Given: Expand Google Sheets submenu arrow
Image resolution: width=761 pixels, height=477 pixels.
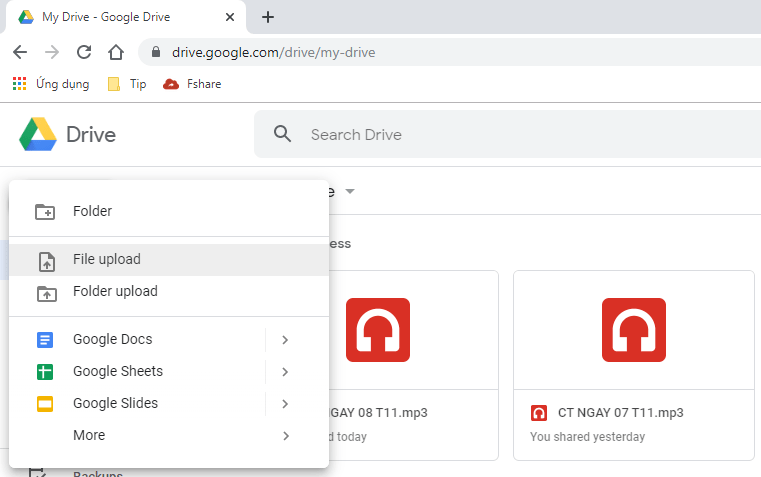Looking at the screenshot, I should click(285, 372).
